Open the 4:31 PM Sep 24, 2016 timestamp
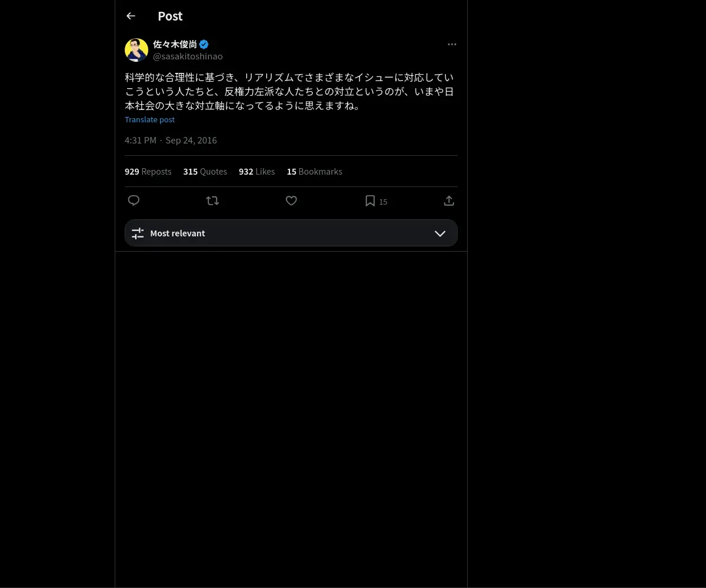The width and height of the screenshot is (706, 588). [x=171, y=140]
